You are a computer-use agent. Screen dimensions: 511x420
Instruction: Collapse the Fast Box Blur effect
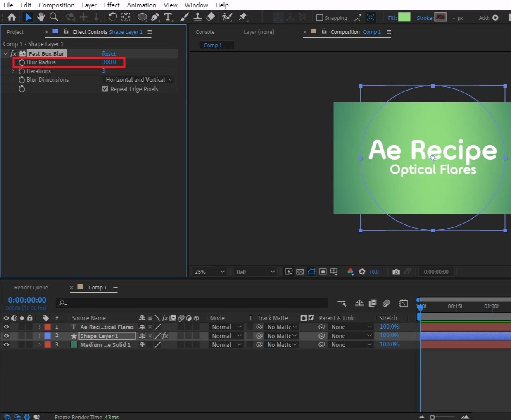click(x=5, y=53)
